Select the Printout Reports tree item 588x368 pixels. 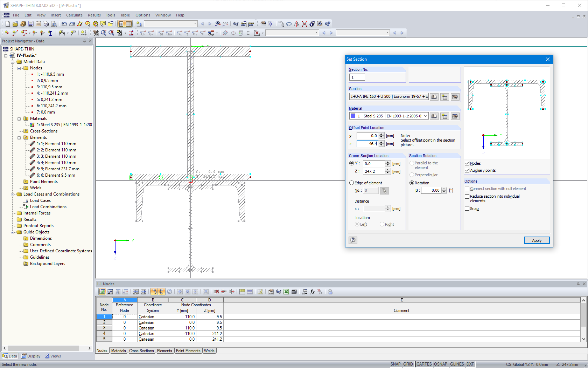(38, 226)
